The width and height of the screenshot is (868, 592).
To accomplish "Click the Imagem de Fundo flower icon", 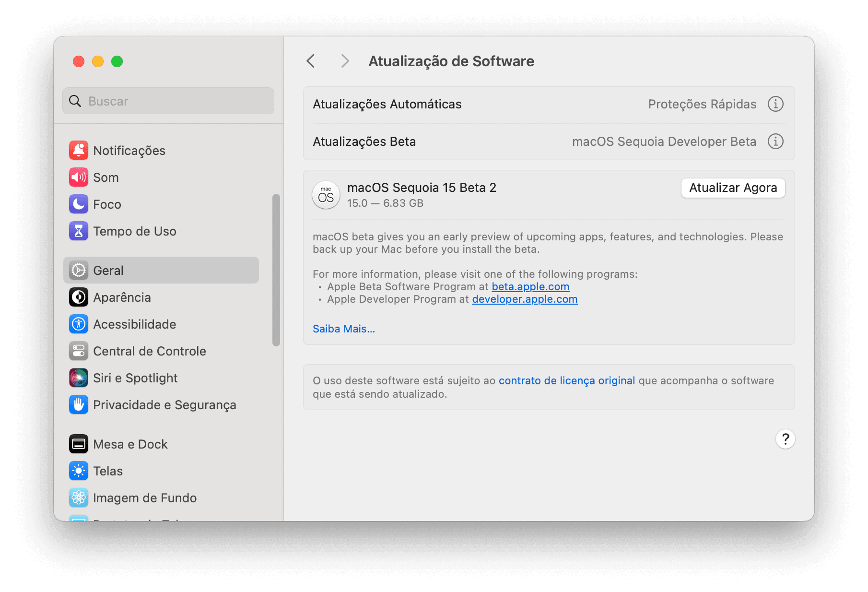I will tap(79, 498).
